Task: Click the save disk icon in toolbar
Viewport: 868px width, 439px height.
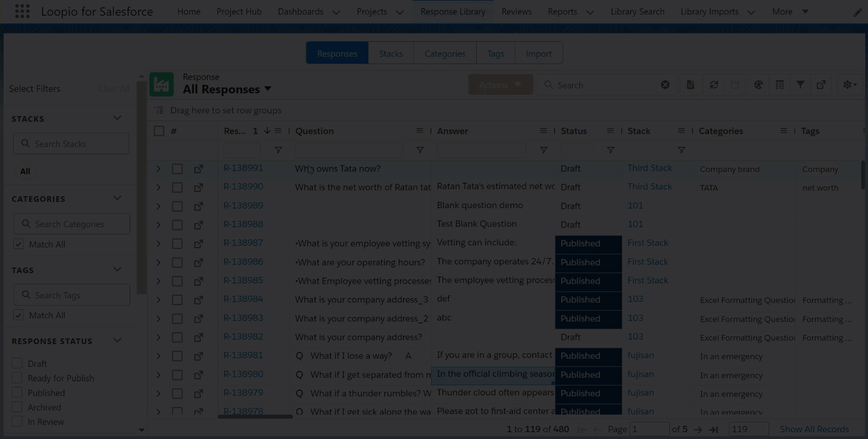Action: click(735, 85)
